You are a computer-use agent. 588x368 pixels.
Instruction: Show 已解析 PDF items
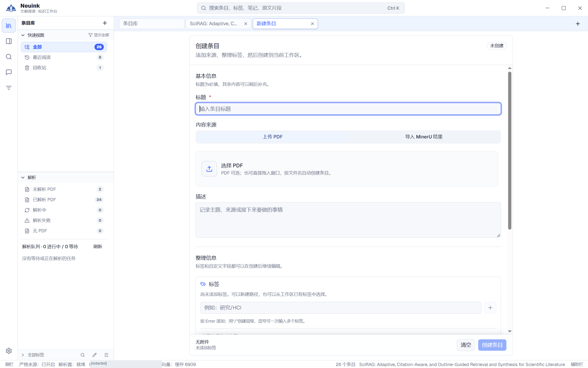(x=64, y=200)
